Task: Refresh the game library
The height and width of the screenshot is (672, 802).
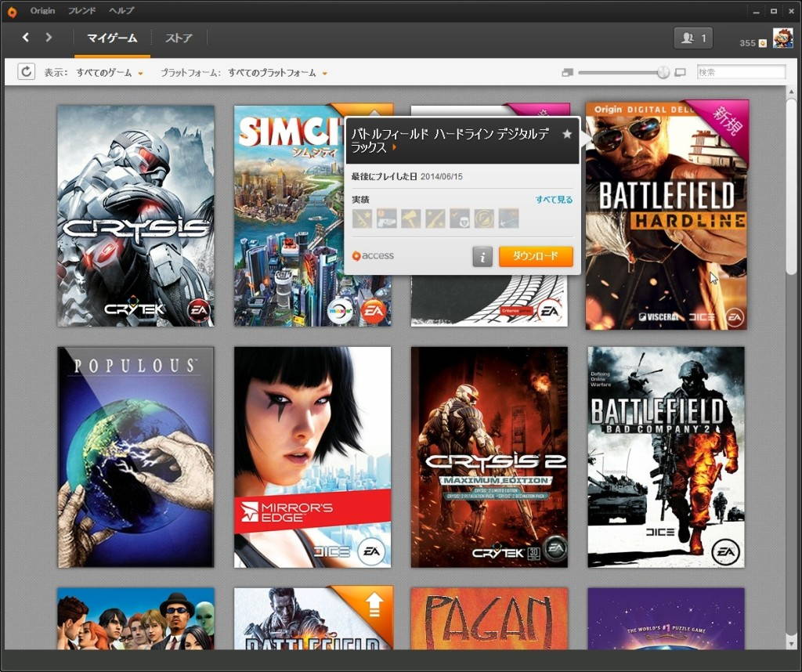Action: pyautogui.click(x=26, y=71)
